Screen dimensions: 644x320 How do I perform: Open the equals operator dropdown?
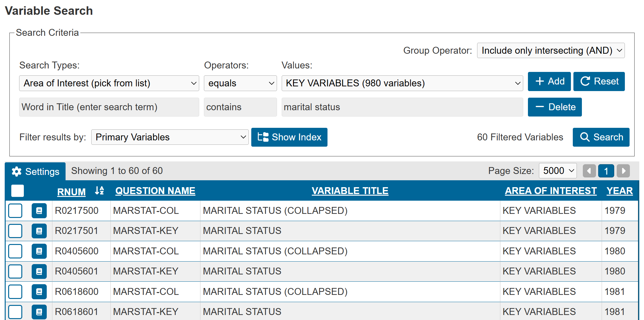tap(240, 83)
